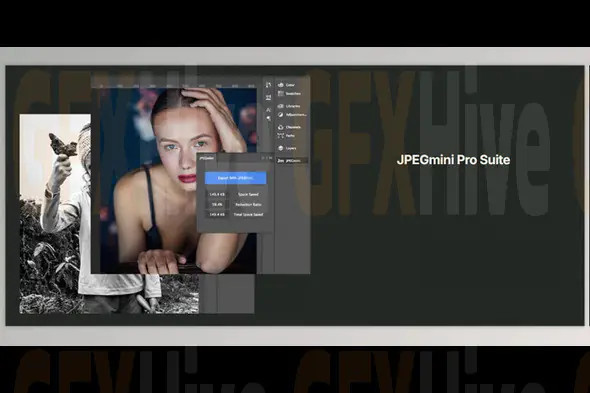590x393 pixels.
Task: Open the JPEGmini panel flyout menu icon
Action: 270,158
